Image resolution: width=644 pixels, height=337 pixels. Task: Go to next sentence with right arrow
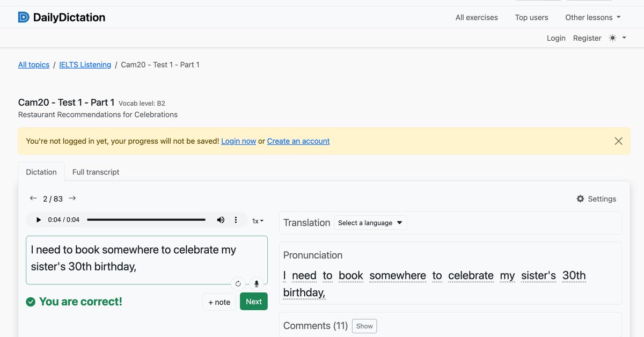click(x=72, y=198)
